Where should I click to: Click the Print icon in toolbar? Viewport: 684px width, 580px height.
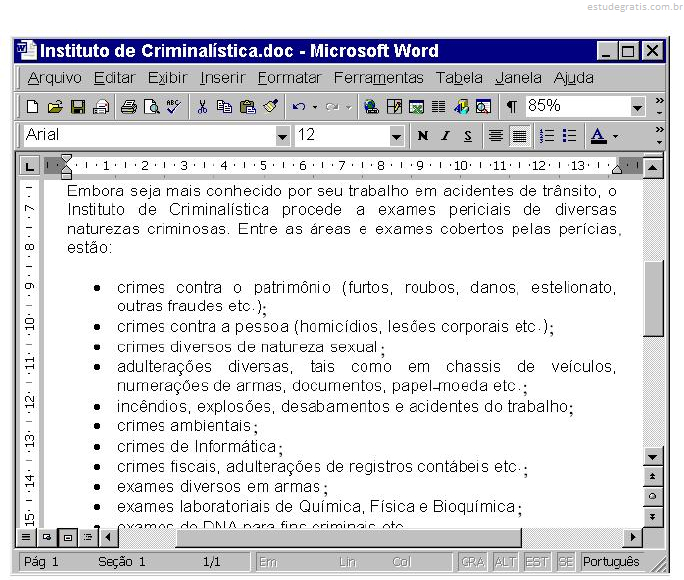[129, 107]
